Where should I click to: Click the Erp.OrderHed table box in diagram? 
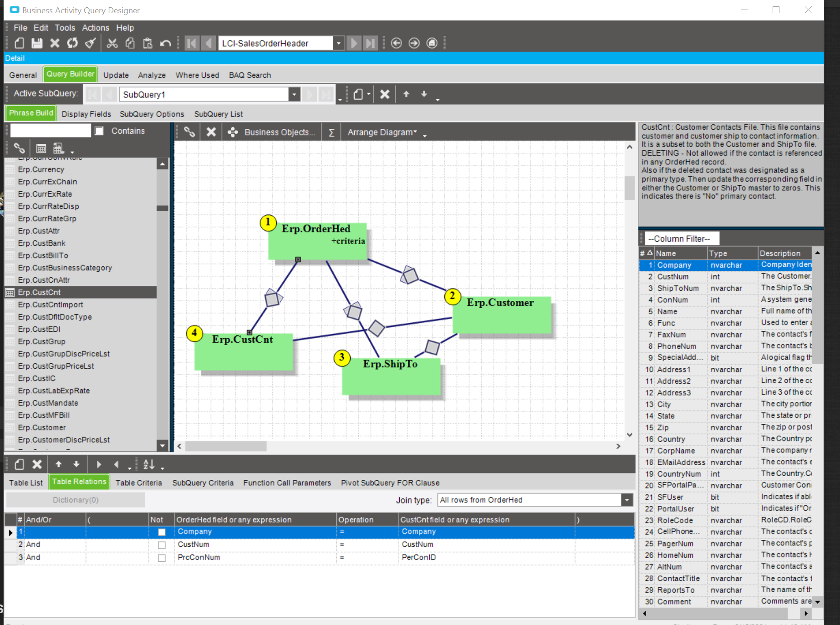tap(317, 242)
